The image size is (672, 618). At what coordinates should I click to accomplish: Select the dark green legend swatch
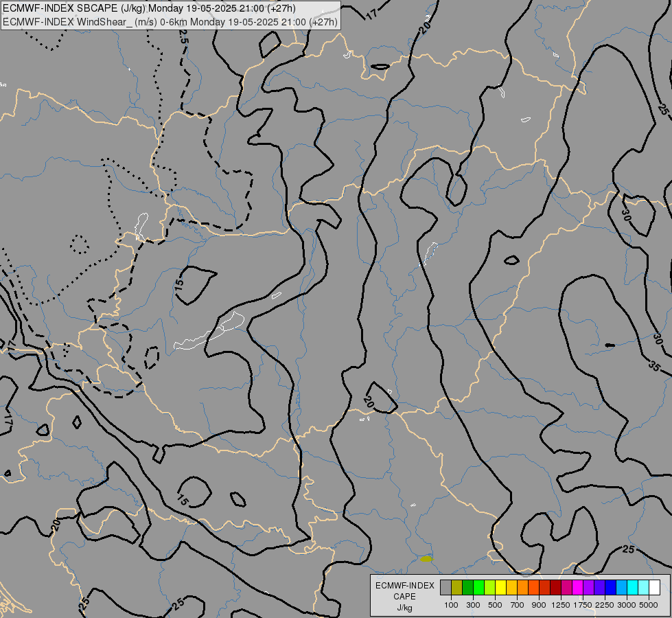[467, 587]
